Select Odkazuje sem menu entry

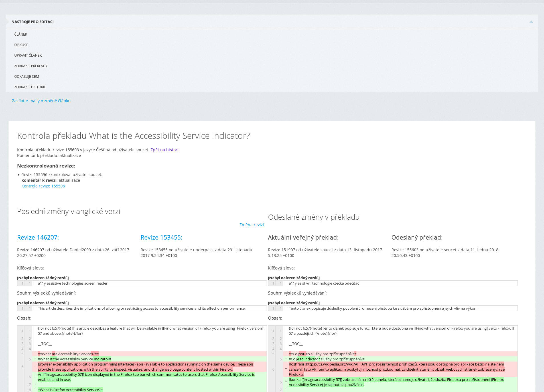tap(27, 77)
